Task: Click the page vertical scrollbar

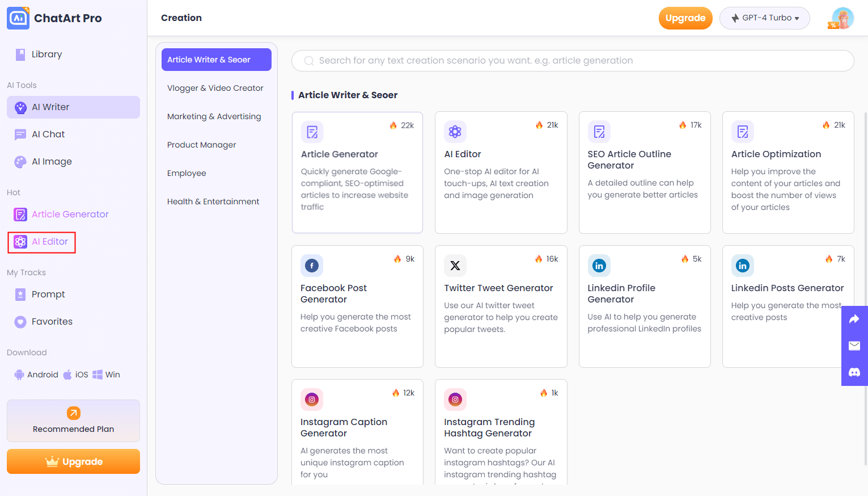Action: point(865,288)
